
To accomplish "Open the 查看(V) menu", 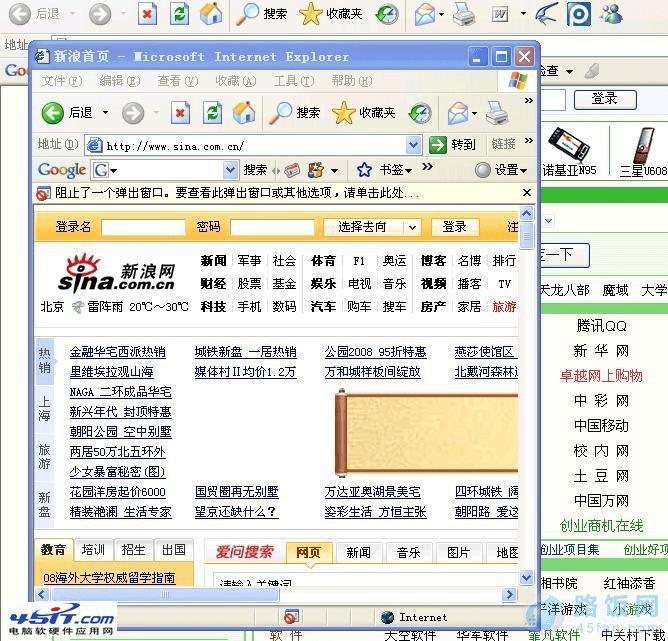I will coord(178,80).
